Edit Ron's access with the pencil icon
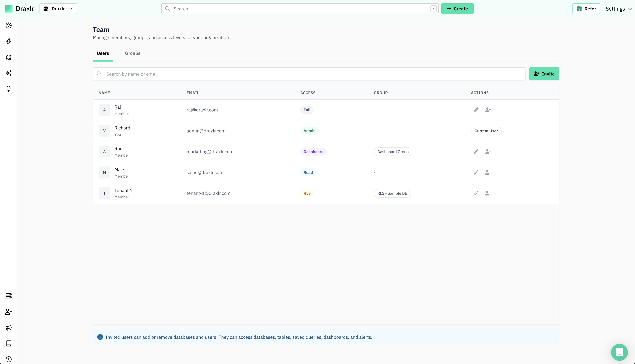635x364 pixels. point(476,151)
